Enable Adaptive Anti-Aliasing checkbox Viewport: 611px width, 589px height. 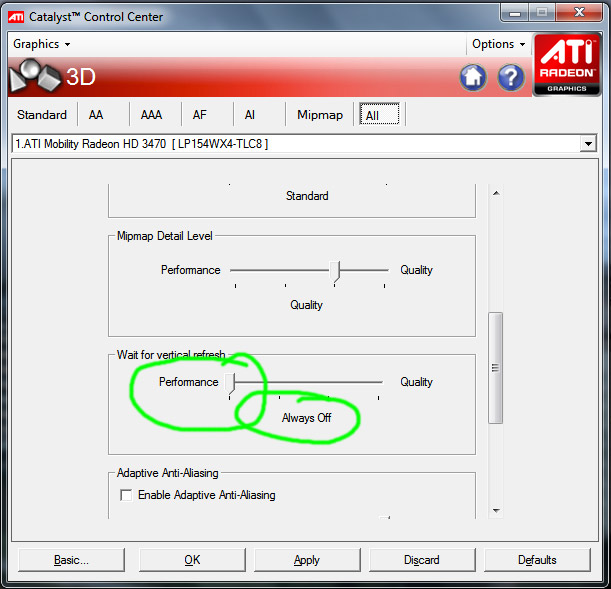pos(126,495)
